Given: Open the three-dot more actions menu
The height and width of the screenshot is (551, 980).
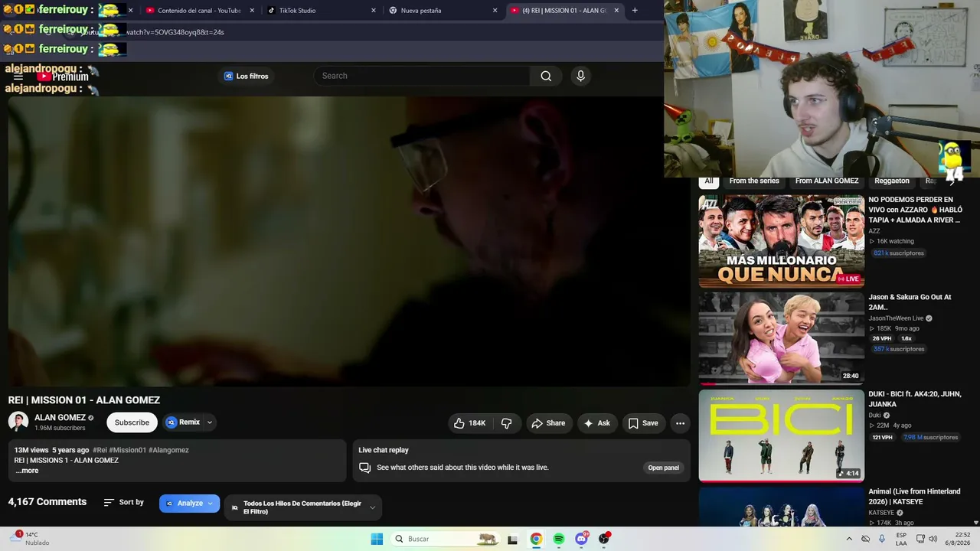Looking at the screenshot, I should pos(680,423).
